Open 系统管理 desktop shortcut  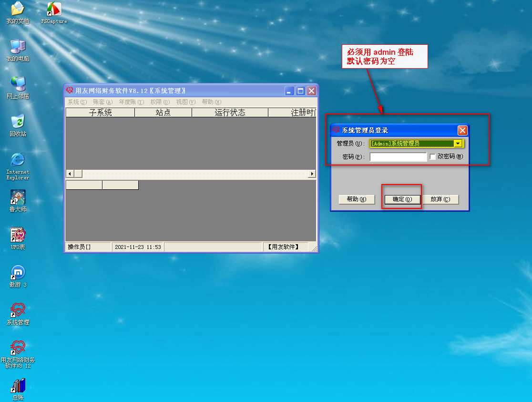18,310
